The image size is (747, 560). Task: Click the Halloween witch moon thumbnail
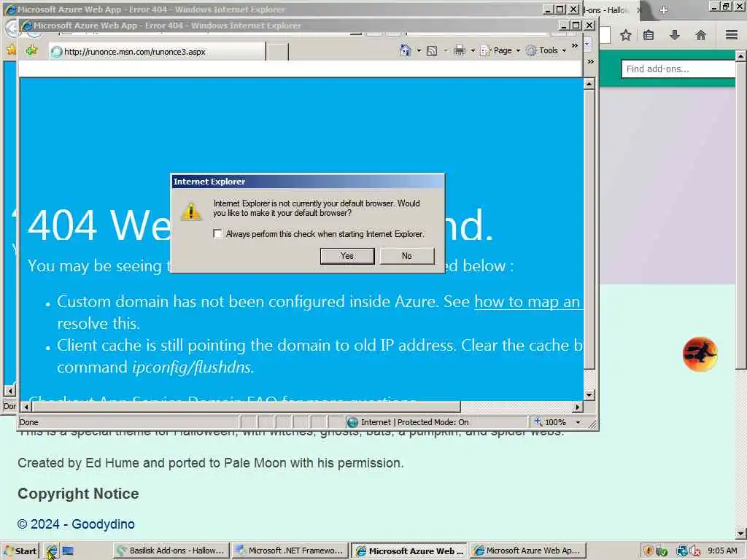pyautogui.click(x=700, y=354)
